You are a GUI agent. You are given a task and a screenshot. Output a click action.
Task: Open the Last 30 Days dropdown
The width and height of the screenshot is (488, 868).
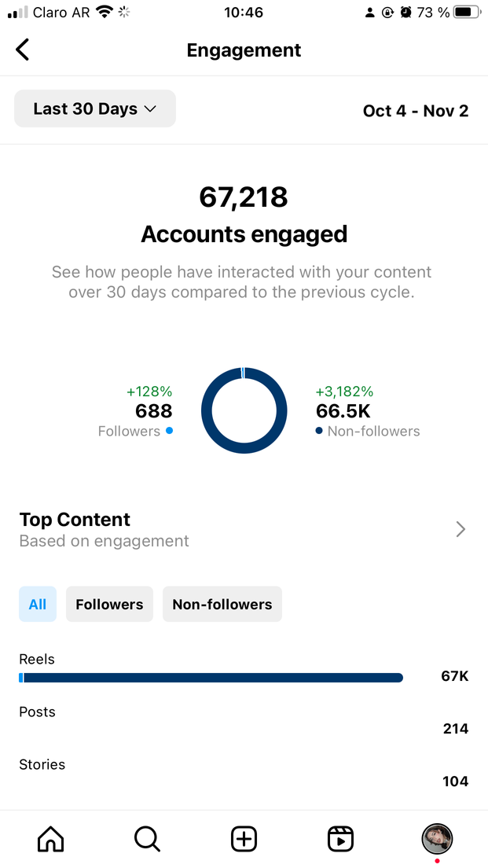95,109
